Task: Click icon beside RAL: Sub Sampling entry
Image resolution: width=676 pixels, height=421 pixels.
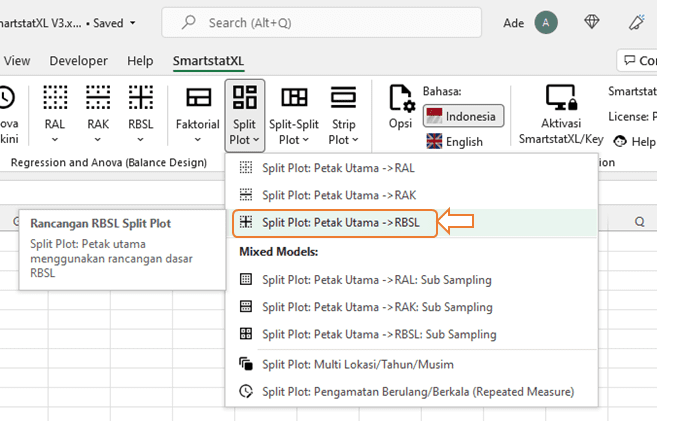Action: pos(246,279)
